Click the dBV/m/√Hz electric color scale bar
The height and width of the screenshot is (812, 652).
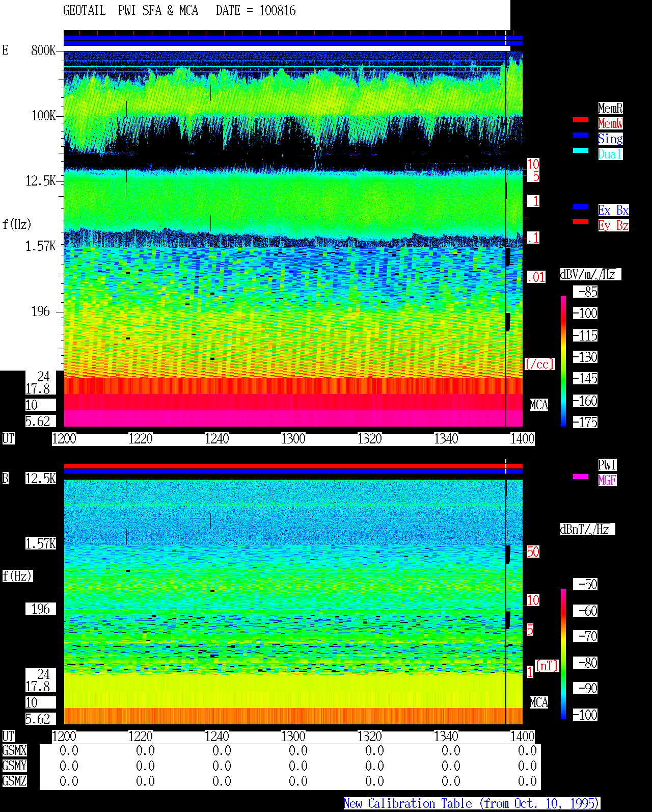point(563,361)
